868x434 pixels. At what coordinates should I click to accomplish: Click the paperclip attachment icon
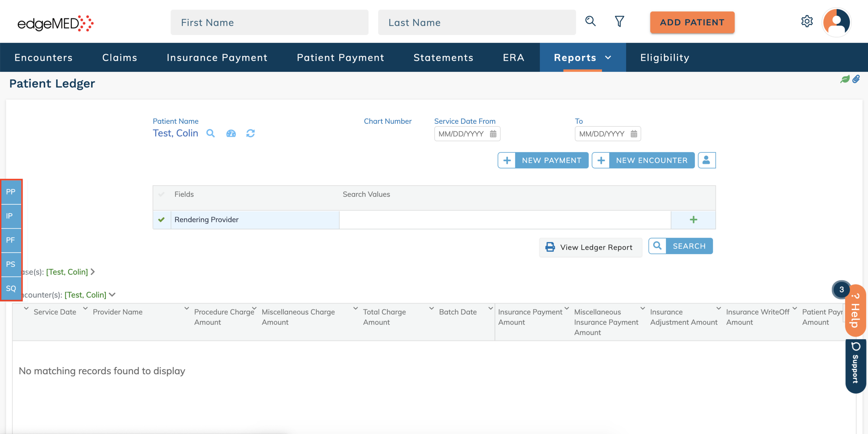[x=856, y=79]
